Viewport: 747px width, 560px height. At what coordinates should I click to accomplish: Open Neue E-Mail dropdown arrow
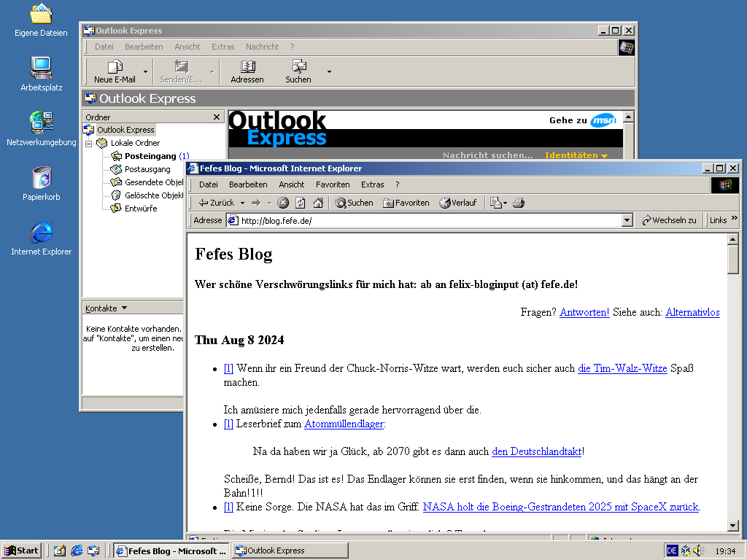point(145,72)
